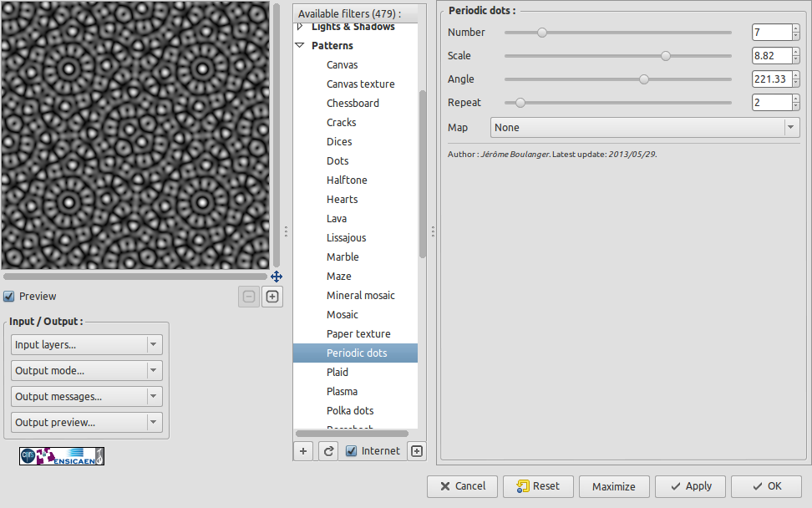Zoom in preview with plus button
This screenshot has width=812, height=508.
[272, 297]
